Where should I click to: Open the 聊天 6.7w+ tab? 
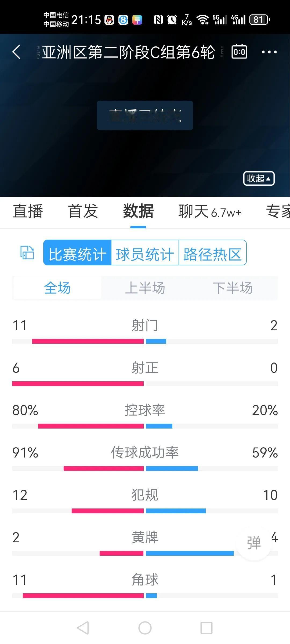[x=210, y=211]
